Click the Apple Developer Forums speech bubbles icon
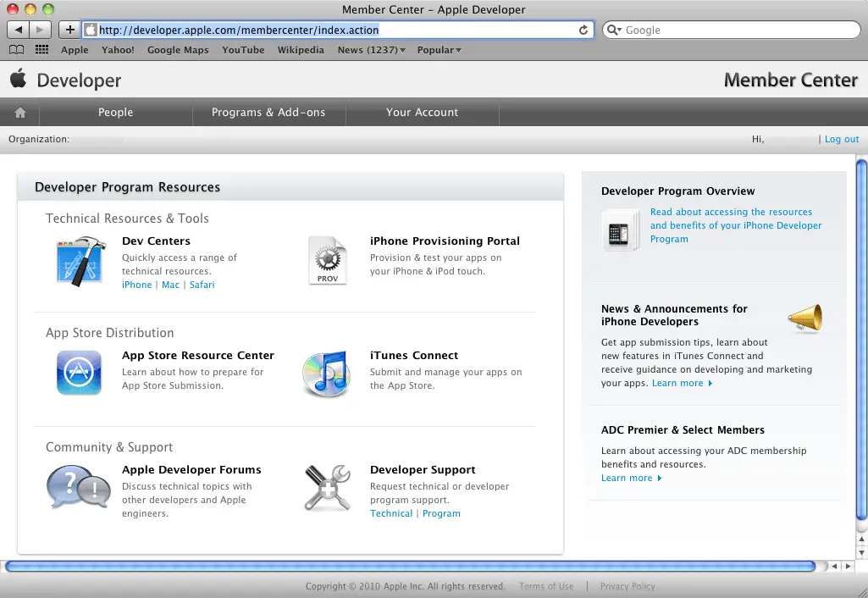The width and height of the screenshot is (868, 598). [x=78, y=488]
